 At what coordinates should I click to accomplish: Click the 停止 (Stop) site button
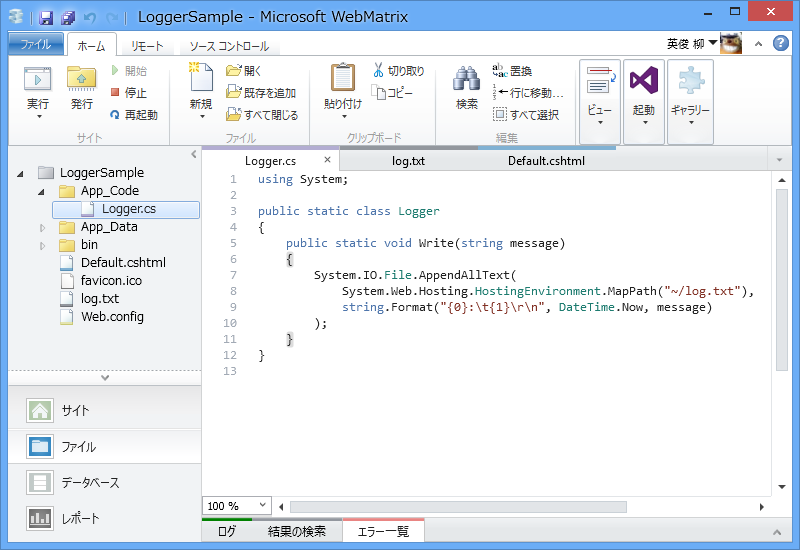[x=130, y=92]
